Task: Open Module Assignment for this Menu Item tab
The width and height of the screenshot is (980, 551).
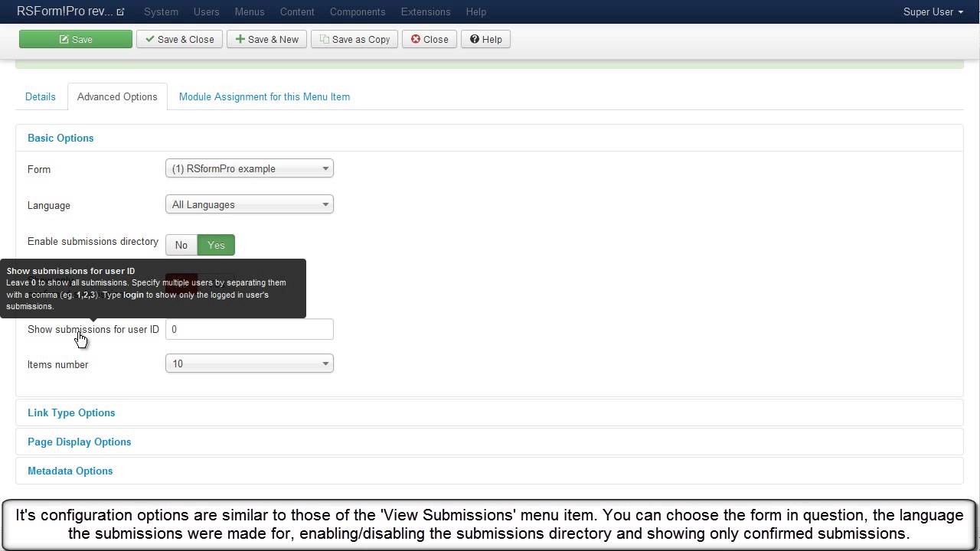Action: coord(264,96)
